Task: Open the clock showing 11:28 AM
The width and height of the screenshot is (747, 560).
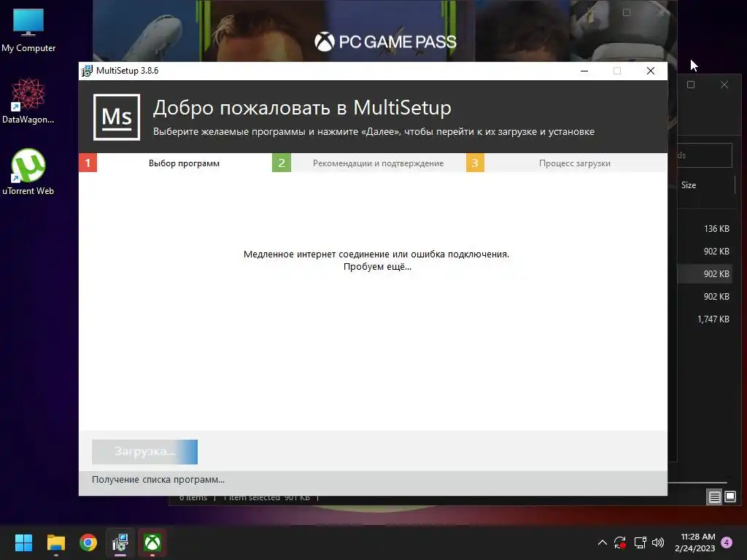Action: (x=695, y=542)
